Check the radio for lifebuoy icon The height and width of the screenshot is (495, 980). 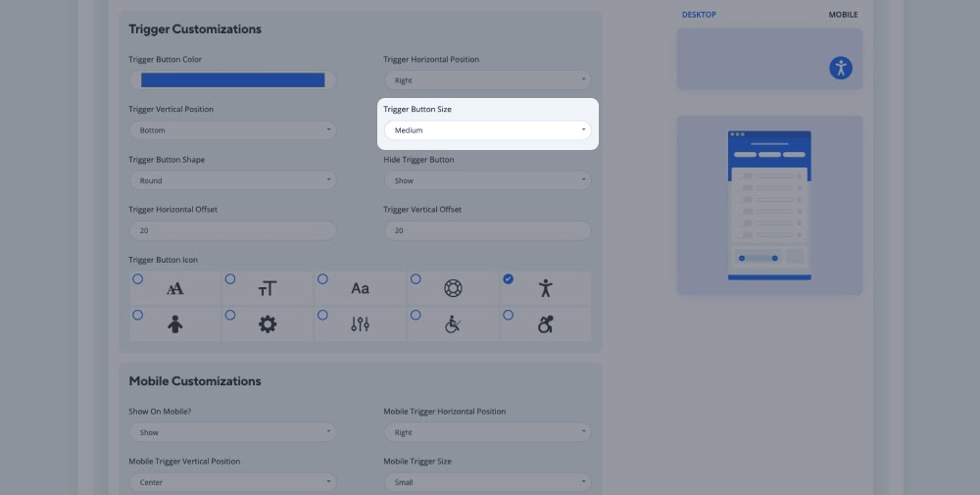416,278
